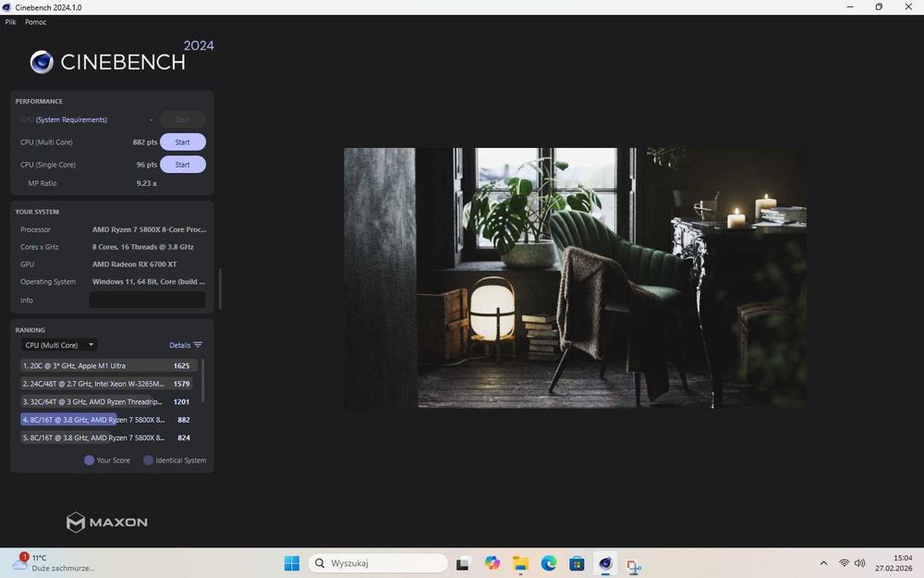
Task: Click the 882 pts multi core score
Action: 145,142
